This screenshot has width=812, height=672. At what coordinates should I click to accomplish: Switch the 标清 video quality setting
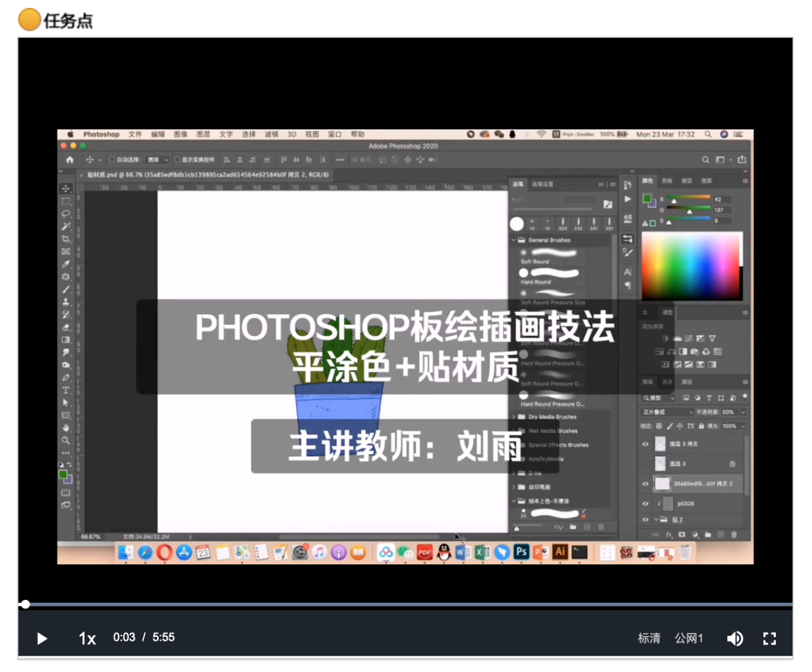pyautogui.click(x=649, y=638)
